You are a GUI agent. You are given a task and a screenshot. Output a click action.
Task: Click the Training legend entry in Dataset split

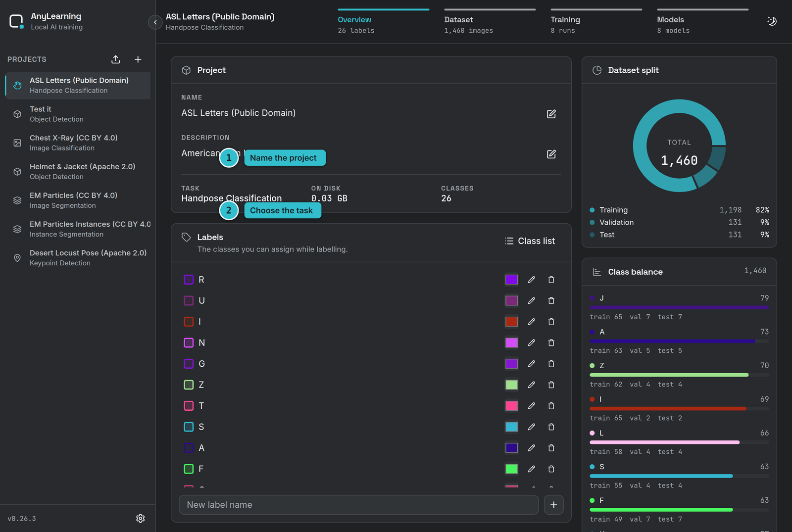[679, 210]
